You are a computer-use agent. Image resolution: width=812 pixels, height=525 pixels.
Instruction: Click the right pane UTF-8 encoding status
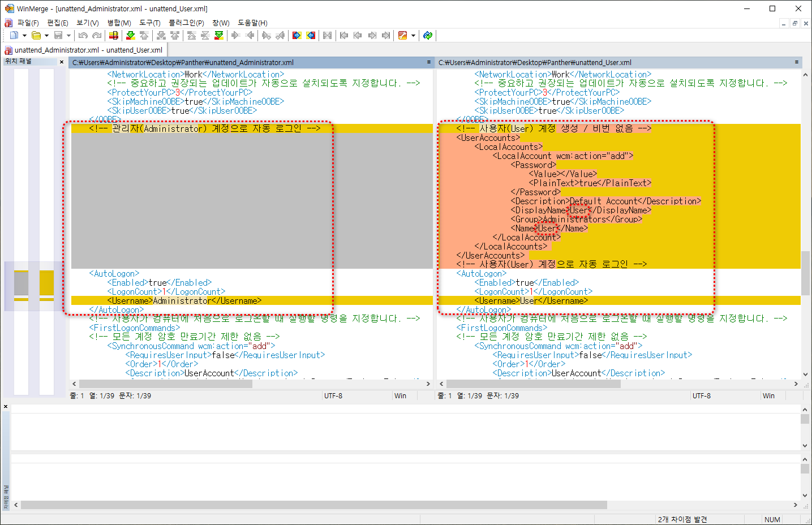pyautogui.click(x=702, y=396)
